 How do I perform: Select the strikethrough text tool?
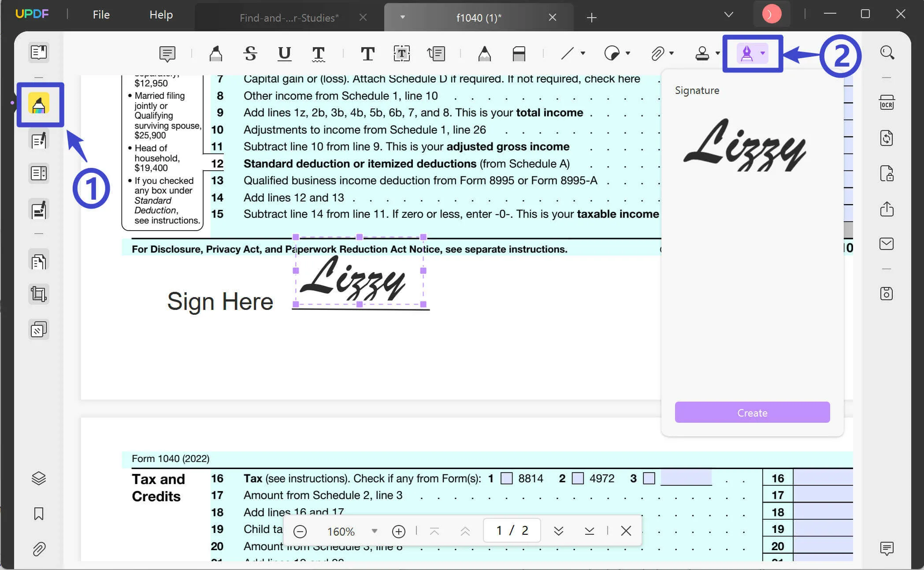click(x=250, y=54)
